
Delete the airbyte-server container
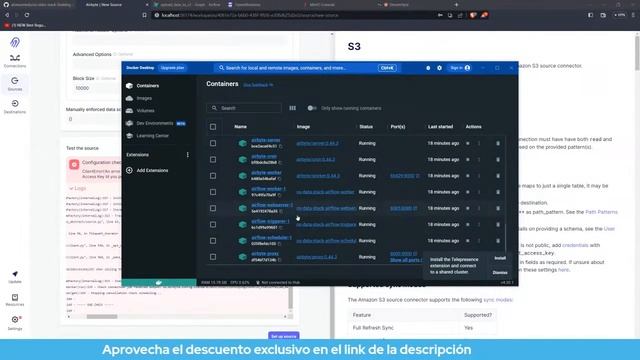tap(498, 143)
